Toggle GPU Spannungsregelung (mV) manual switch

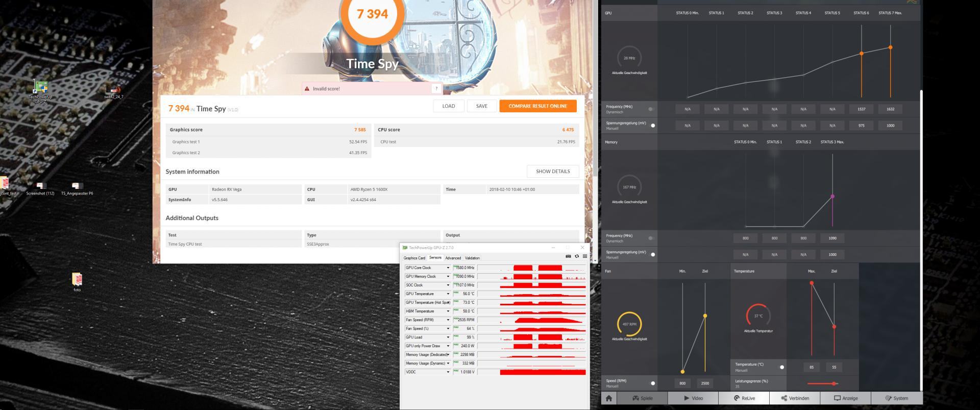coord(653,126)
